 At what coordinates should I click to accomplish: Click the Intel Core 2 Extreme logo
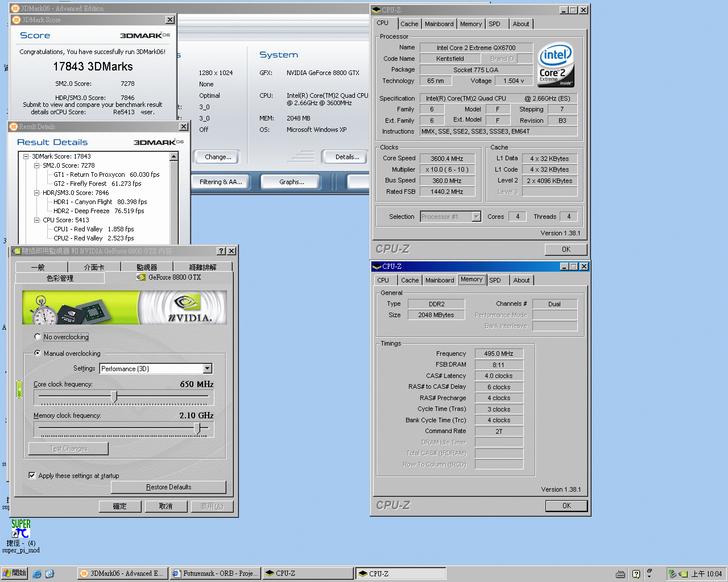(555, 65)
